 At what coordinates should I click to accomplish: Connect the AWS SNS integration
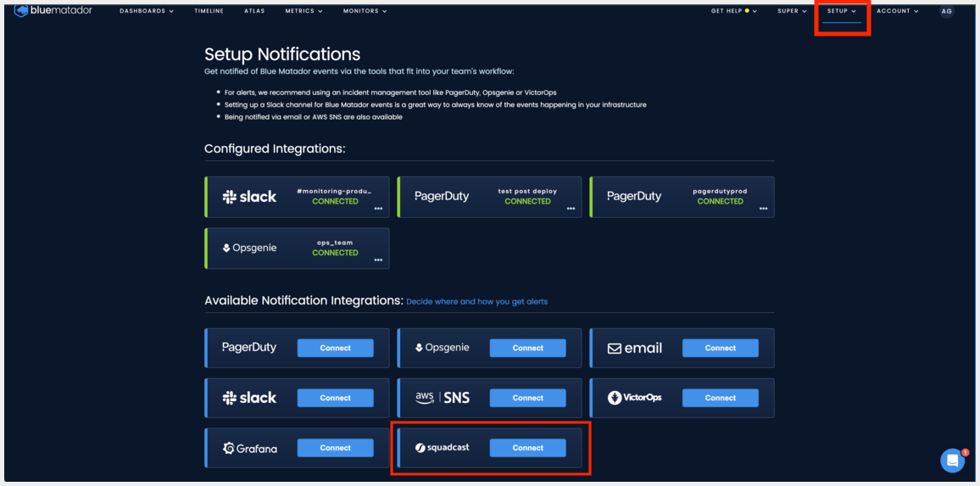coord(528,398)
